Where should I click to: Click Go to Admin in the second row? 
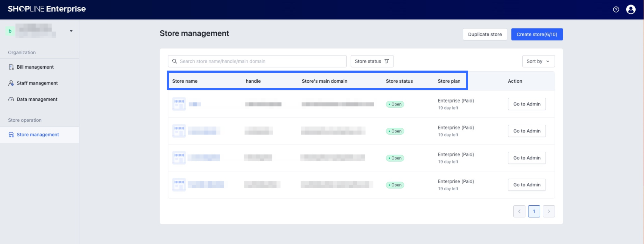(x=527, y=131)
